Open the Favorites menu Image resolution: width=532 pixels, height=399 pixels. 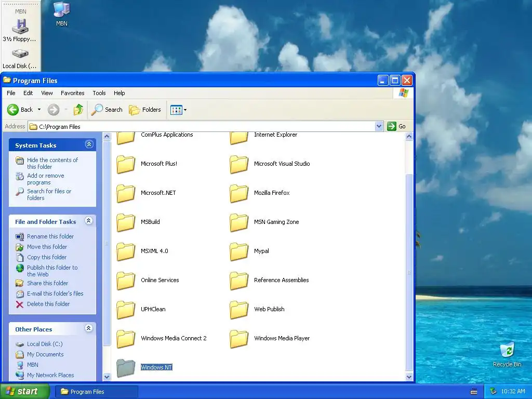click(73, 93)
